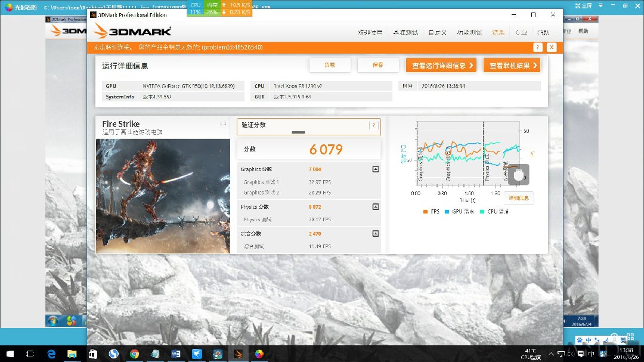Open the 自定义 tab
Viewport: 644px width, 362px height.
point(438,32)
